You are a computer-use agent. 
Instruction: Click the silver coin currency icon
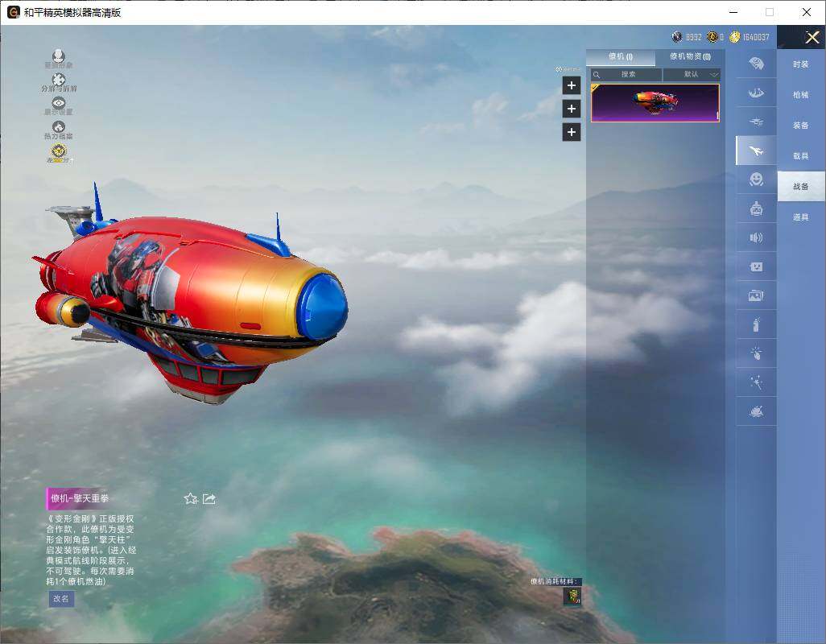pos(677,37)
